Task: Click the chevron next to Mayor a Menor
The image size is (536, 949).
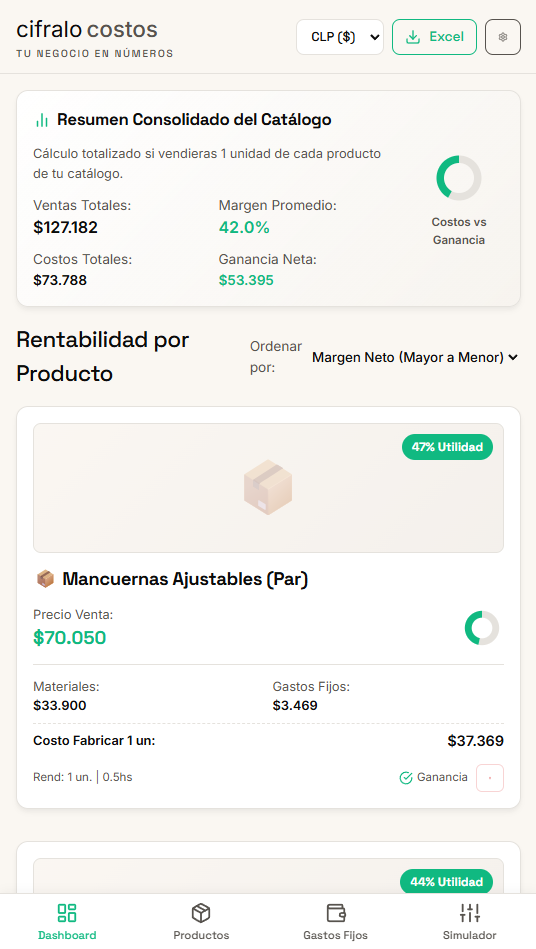Action: coord(513,357)
